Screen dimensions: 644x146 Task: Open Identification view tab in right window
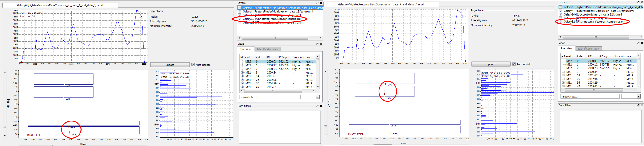(589, 49)
